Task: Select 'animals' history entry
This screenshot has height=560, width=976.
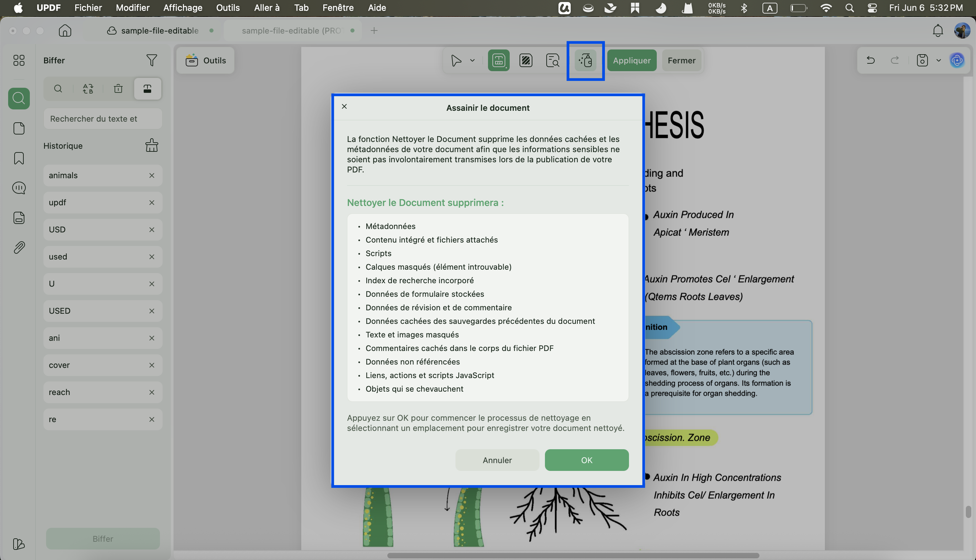Action: tap(103, 175)
